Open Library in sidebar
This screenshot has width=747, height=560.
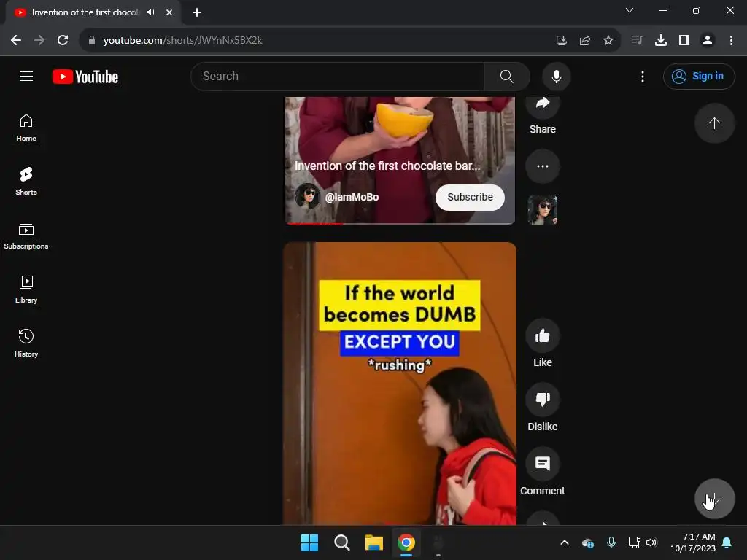point(26,289)
